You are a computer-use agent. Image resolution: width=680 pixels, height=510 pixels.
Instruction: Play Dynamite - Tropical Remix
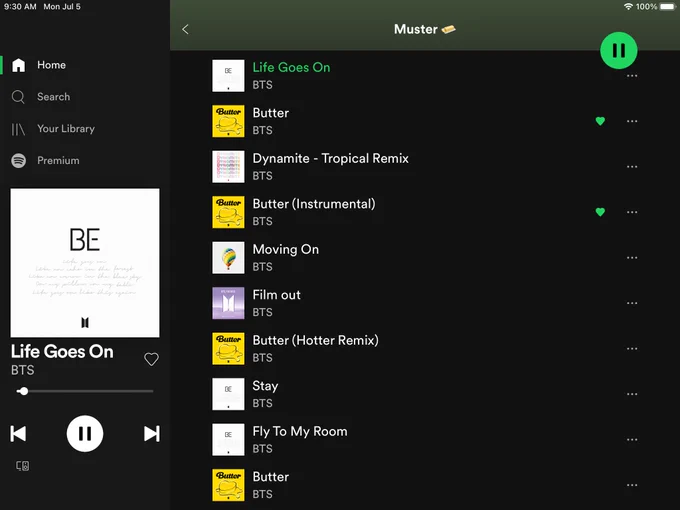click(x=425, y=167)
